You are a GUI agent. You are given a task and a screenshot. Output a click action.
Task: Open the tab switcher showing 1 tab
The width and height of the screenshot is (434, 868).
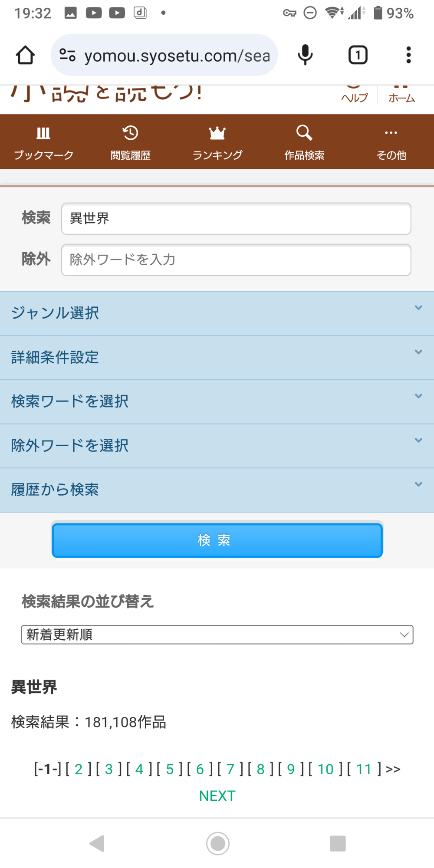(x=358, y=55)
